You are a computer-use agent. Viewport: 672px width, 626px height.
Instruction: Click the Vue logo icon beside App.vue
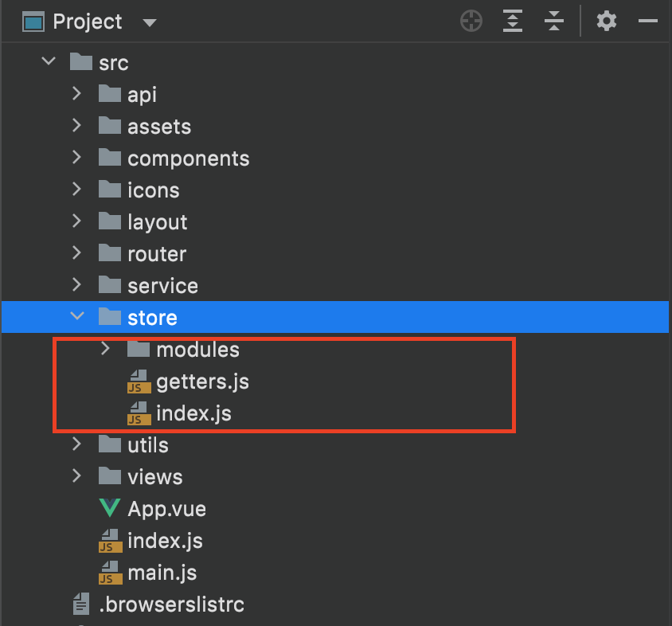[x=109, y=509]
